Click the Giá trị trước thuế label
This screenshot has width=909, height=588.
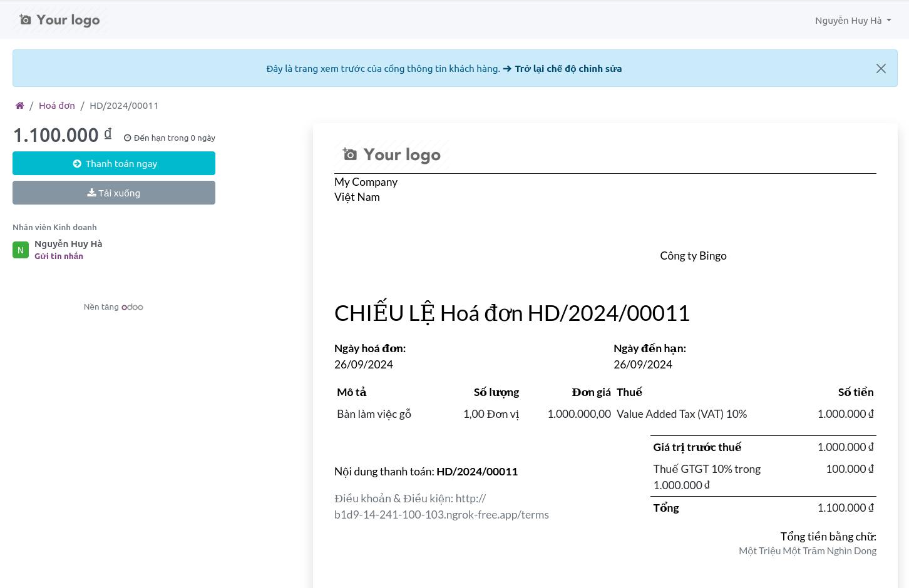point(697,447)
